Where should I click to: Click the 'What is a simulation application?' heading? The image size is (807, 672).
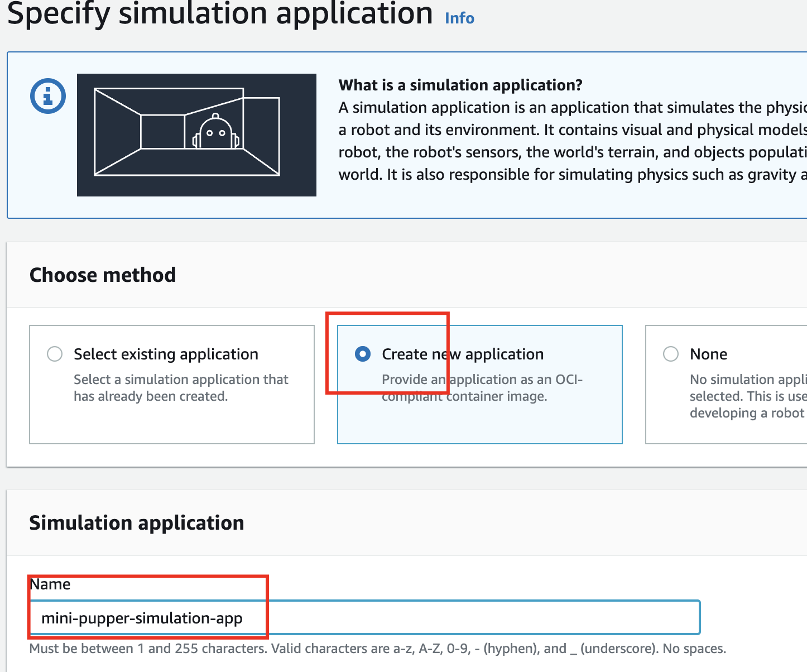460,85
